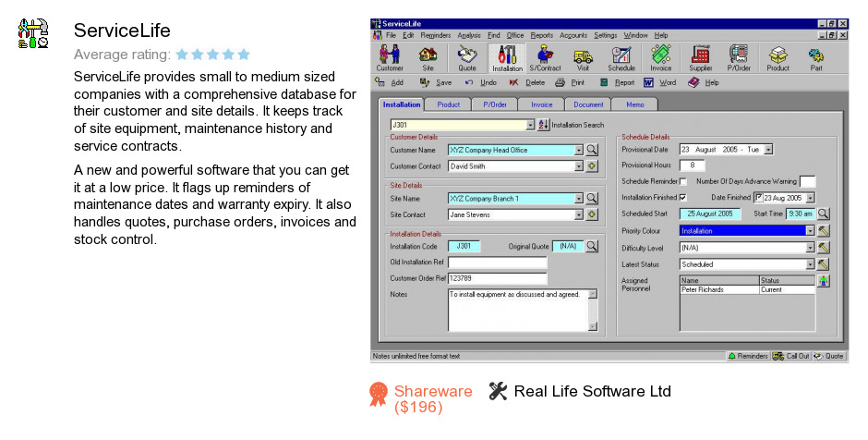Click the Customer Order Ref field

pyautogui.click(x=497, y=278)
